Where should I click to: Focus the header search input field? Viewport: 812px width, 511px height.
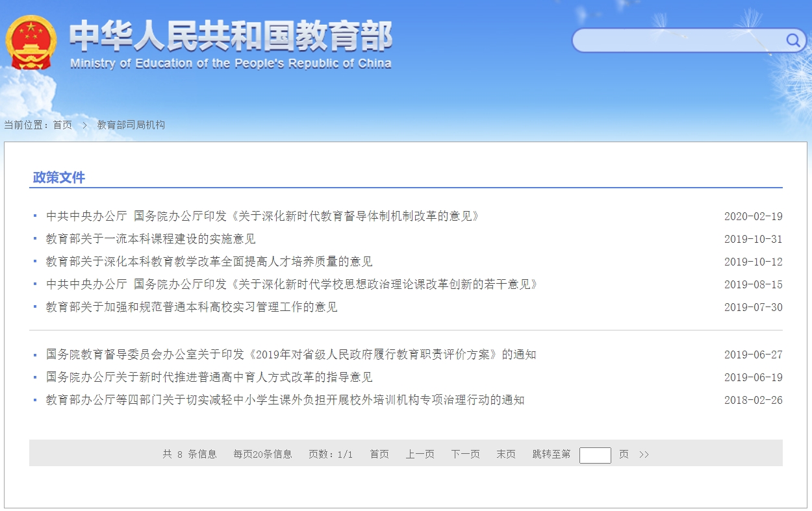point(679,40)
